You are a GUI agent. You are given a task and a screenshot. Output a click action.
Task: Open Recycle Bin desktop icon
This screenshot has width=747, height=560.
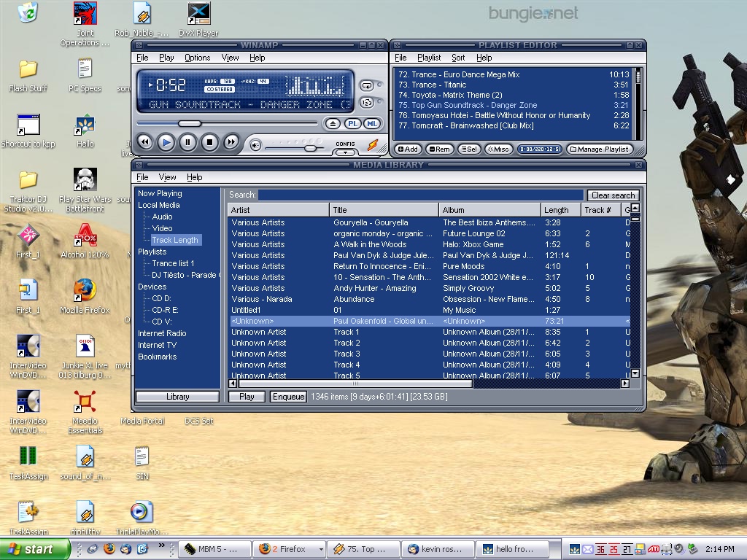click(x=28, y=12)
